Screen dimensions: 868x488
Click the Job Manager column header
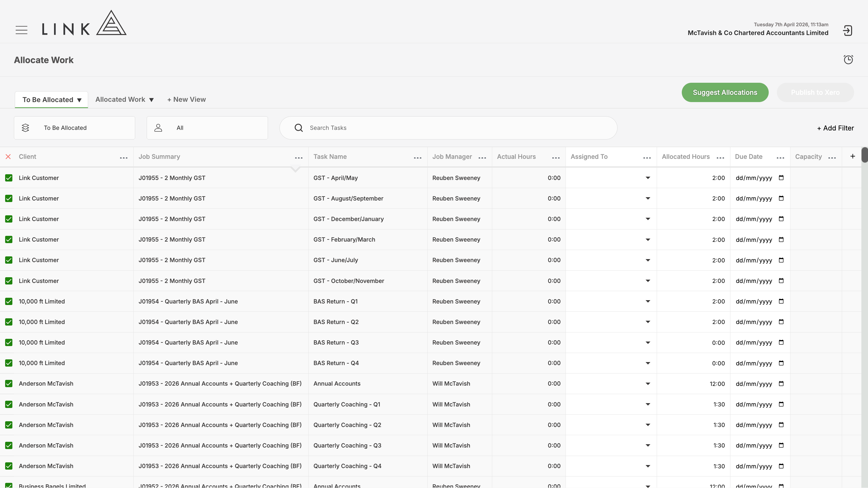click(452, 156)
